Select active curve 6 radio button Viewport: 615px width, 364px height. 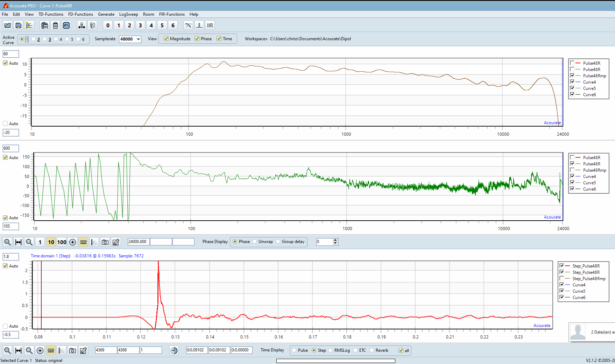(x=78, y=39)
